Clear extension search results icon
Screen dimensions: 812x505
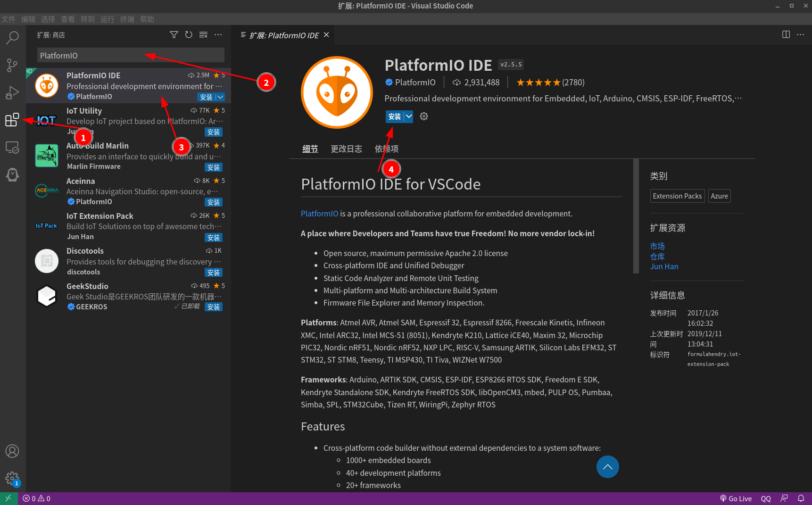[203, 35]
